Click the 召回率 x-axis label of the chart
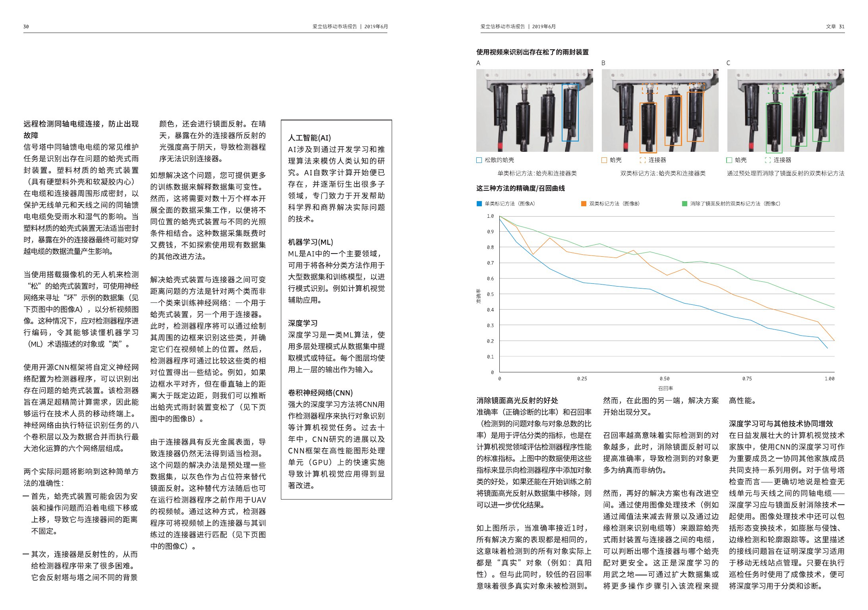The width and height of the screenshot is (868, 610). click(x=665, y=388)
